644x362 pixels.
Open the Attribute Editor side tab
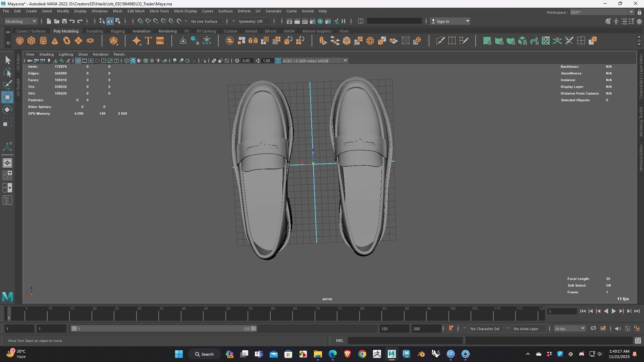pos(641,158)
